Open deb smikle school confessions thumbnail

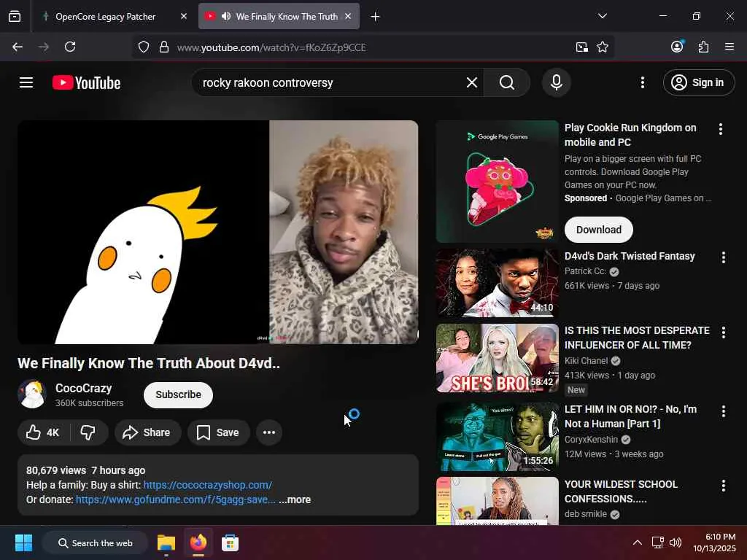pyautogui.click(x=498, y=501)
